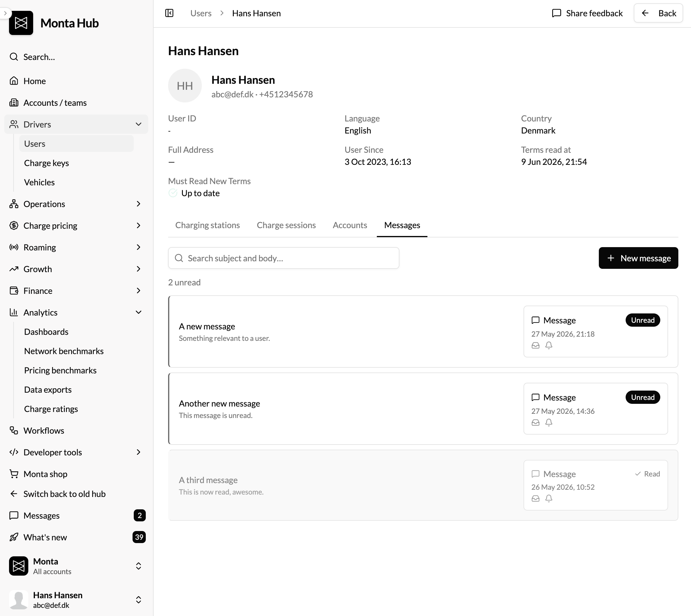Select the Messages tab
The image size is (691, 616).
[402, 225]
